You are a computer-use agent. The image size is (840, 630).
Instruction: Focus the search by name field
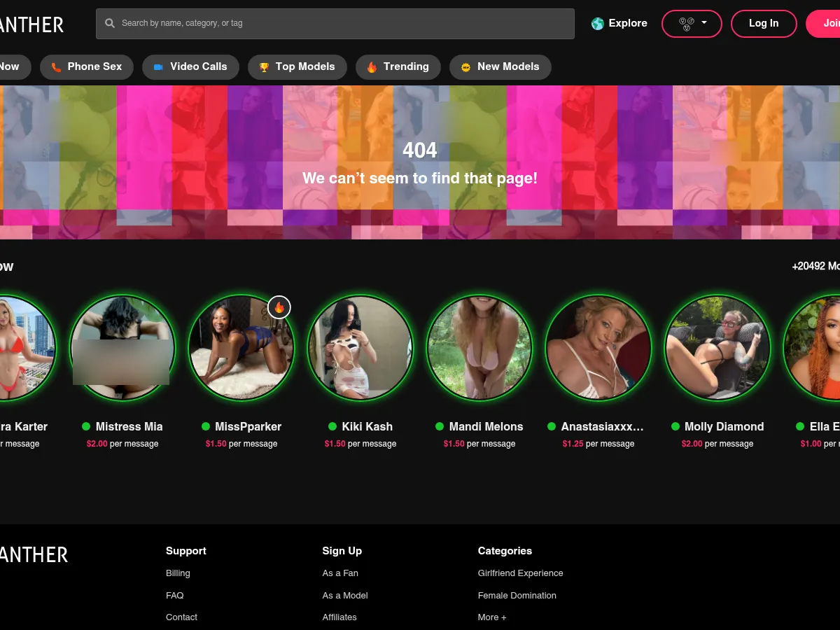(x=335, y=24)
